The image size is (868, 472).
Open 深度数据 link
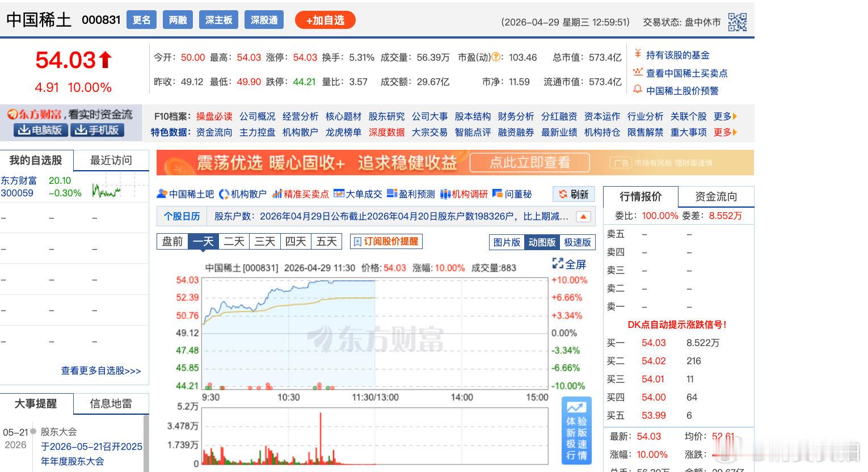pos(386,132)
